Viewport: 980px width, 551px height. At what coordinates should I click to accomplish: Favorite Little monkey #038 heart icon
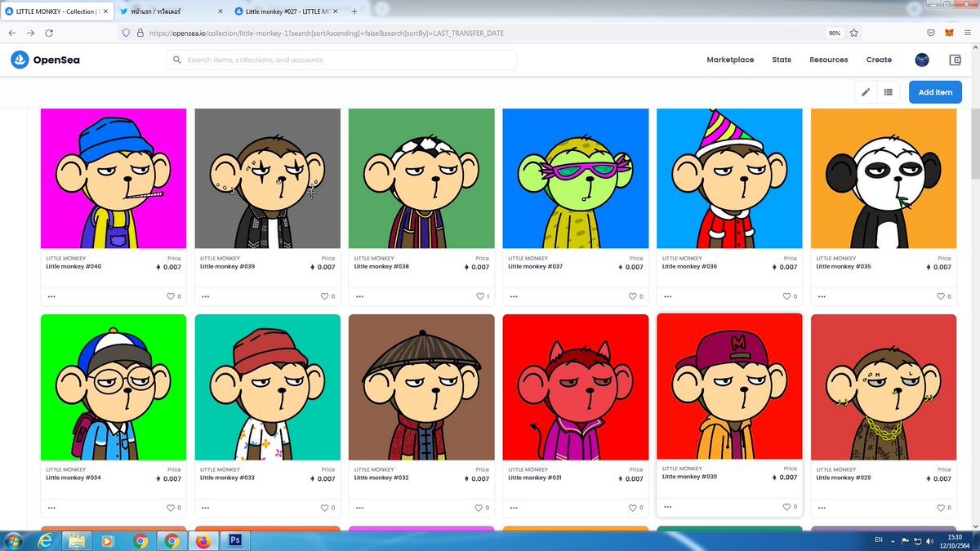(479, 296)
